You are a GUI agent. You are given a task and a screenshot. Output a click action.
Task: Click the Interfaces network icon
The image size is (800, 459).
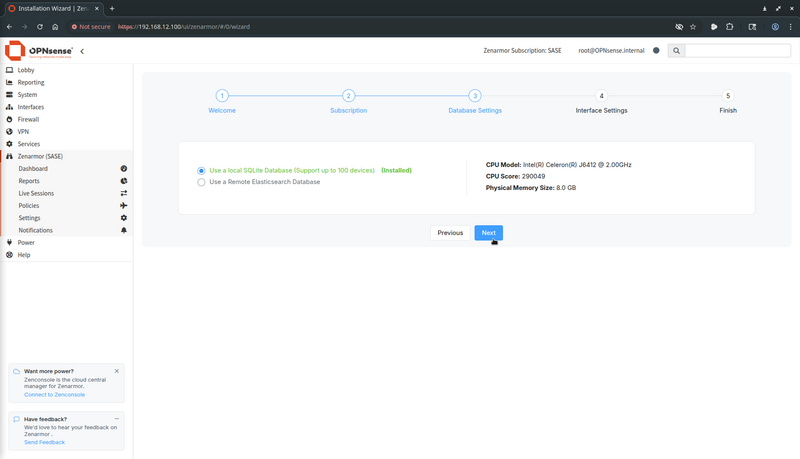[9, 107]
